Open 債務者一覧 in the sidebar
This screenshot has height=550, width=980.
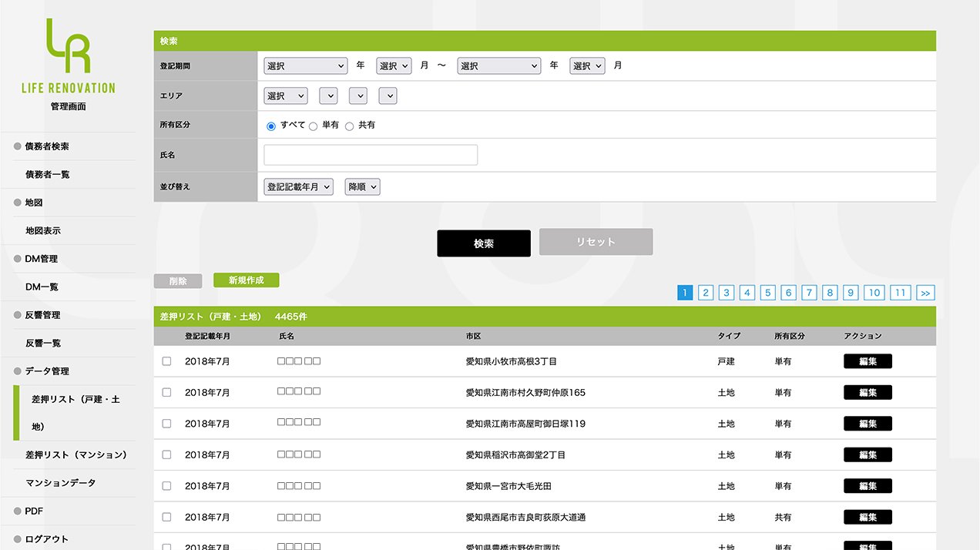tap(48, 175)
